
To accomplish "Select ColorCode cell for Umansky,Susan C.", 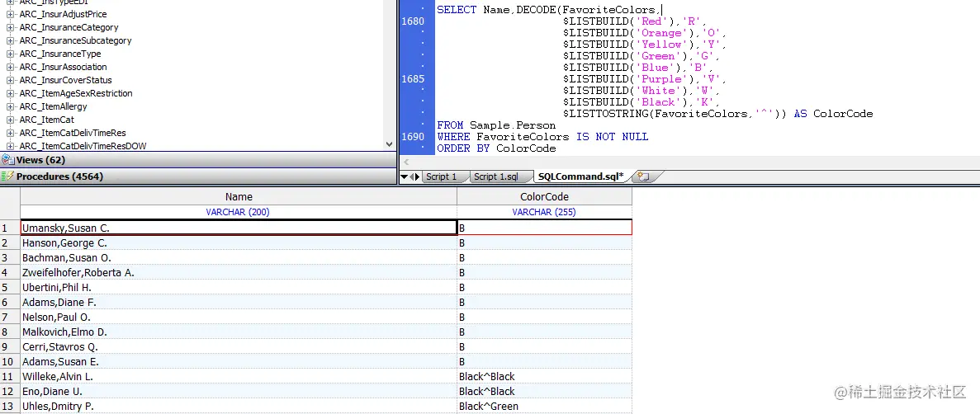I will tap(544, 228).
